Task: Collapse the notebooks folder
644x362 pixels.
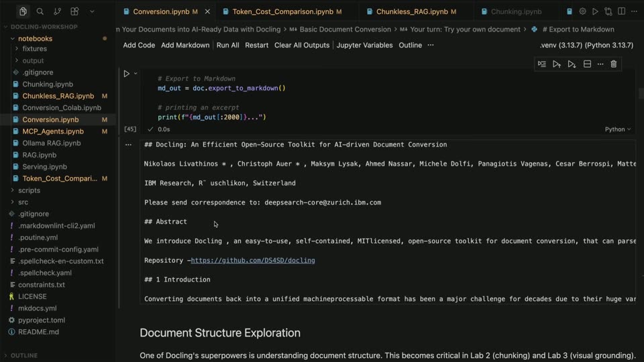Action: (36, 39)
